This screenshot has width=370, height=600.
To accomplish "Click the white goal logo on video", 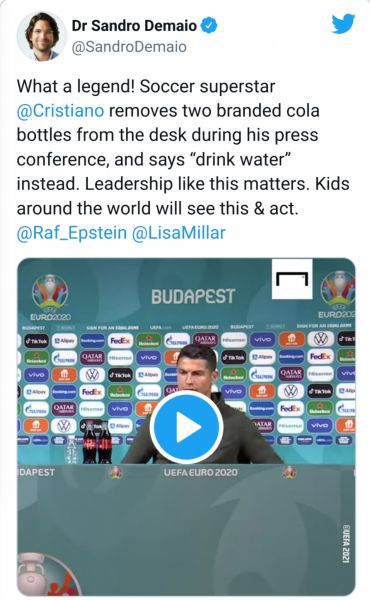I will click(292, 279).
